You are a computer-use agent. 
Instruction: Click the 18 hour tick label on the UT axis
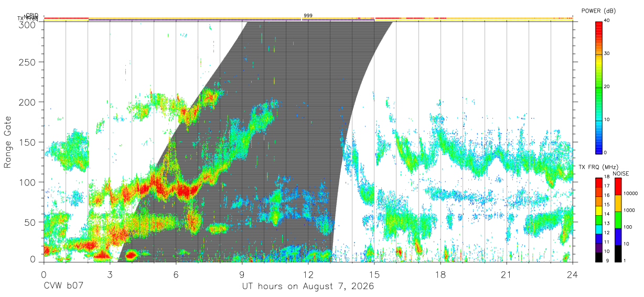tap(440, 274)
